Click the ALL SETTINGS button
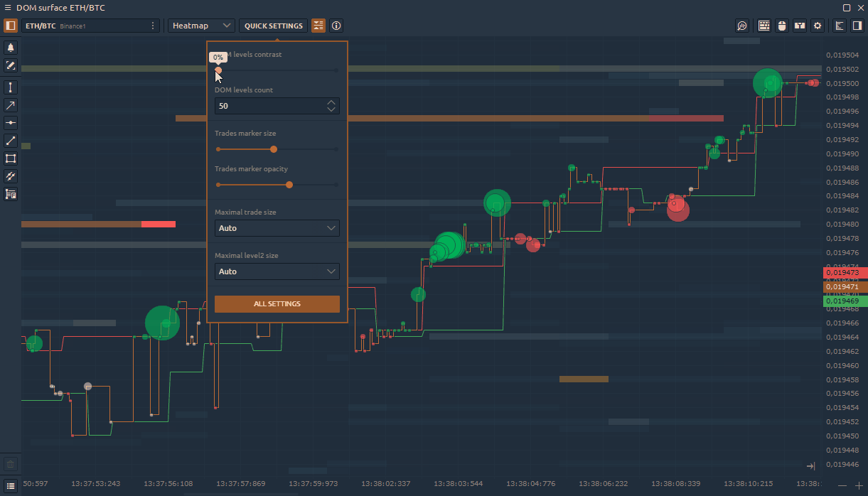Image resolution: width=868 pixels, height=496 pixels. [x=277, y=304]
